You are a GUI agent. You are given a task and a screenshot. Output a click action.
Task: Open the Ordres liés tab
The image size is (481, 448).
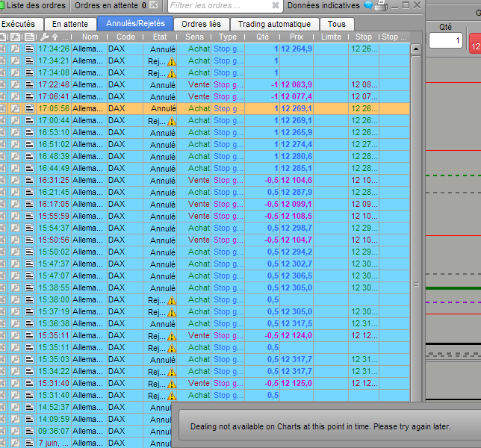[201, 24]
